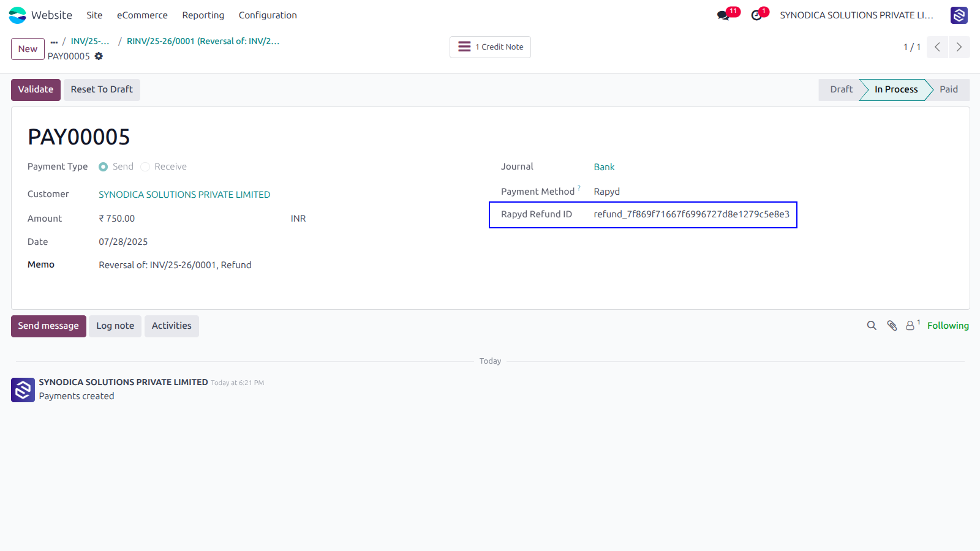Open the eCommerce menu

[x=142, y=15]
